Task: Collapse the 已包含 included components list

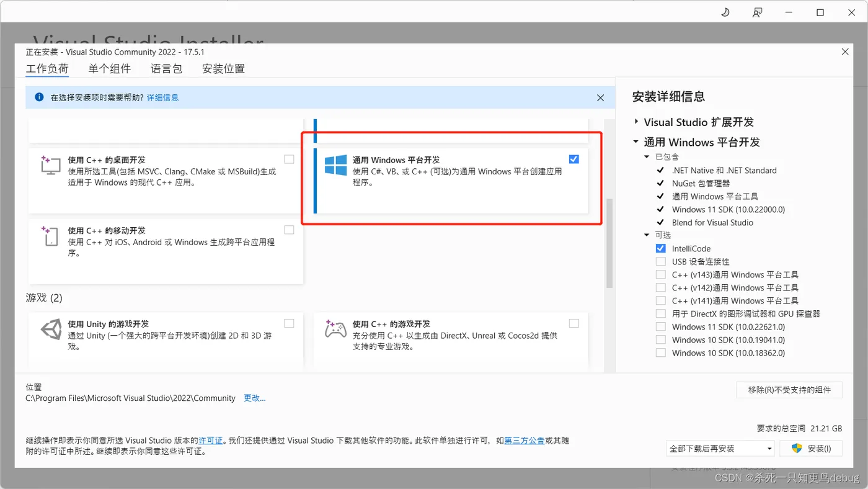Action: [x=647, y=157]
